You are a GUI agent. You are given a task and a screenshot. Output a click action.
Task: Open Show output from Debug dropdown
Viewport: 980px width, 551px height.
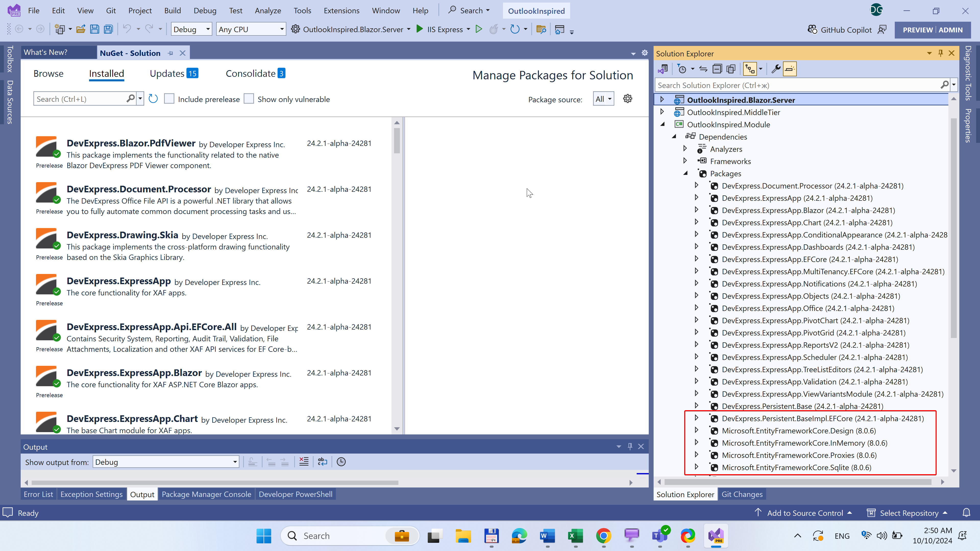pyautogui.click(x=166, y=462)
